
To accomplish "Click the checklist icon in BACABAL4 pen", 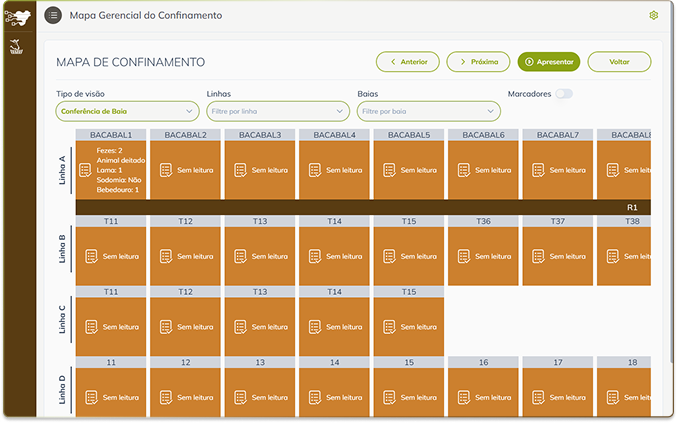I will pyautogui.click(x=315, y=170).
